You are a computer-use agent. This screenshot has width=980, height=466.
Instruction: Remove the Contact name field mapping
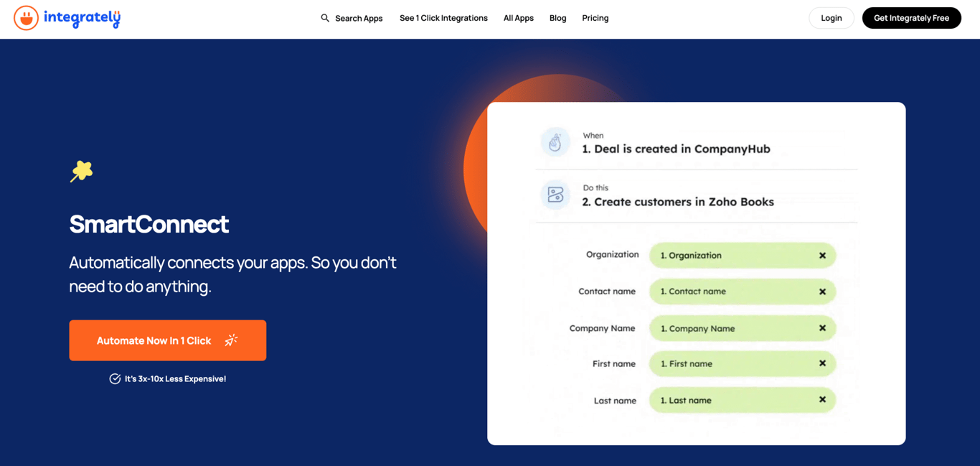pyautogui.click(x=821, y=292)
